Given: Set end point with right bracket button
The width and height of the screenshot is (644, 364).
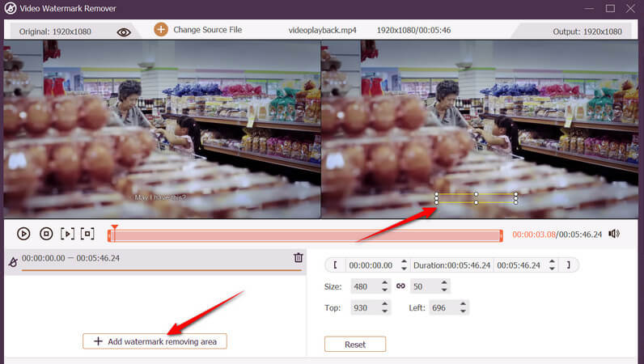Looking at the screenshot, I should click(568, 265).
